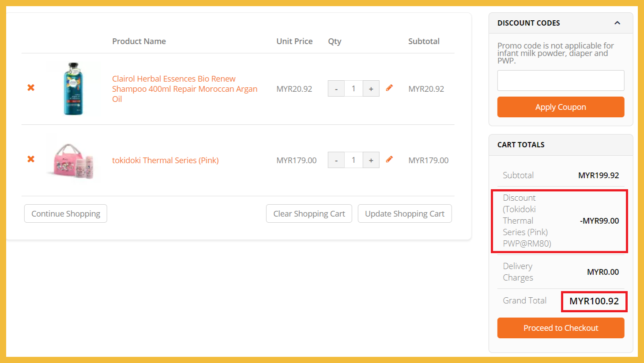Increase shampoo quantity with plus button
Viewport: 644px width, 363px height.
pos(371,89)
